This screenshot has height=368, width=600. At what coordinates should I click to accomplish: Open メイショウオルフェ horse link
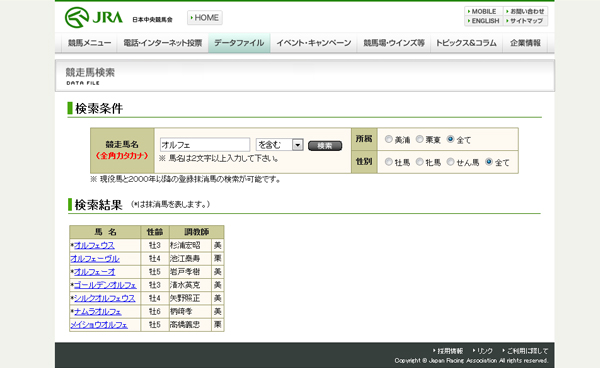tap(99, 324)
